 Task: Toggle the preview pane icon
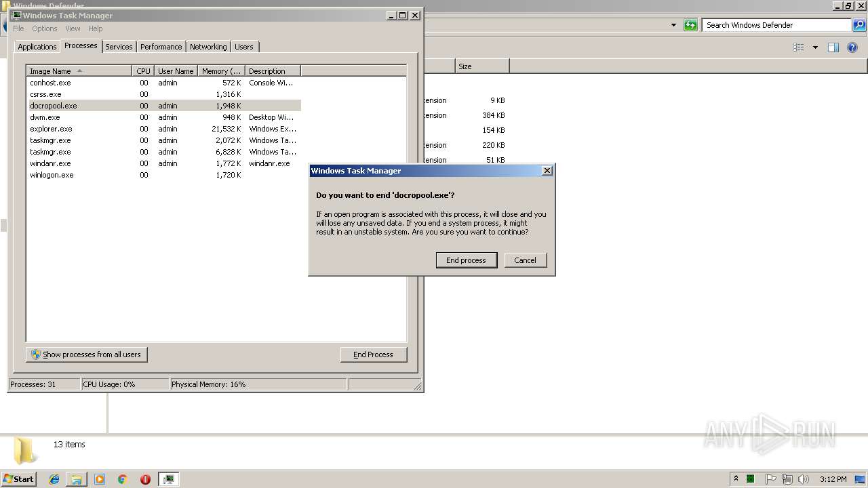click(833, 47)
